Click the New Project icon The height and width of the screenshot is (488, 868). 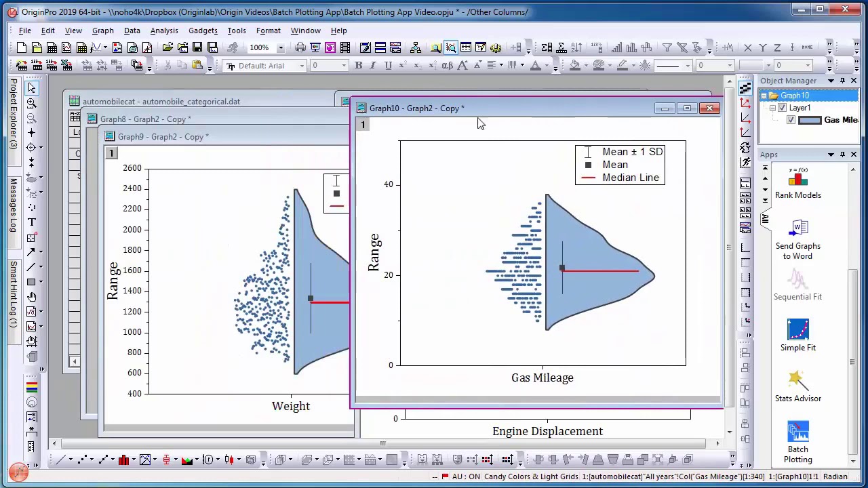click(22, 47)
